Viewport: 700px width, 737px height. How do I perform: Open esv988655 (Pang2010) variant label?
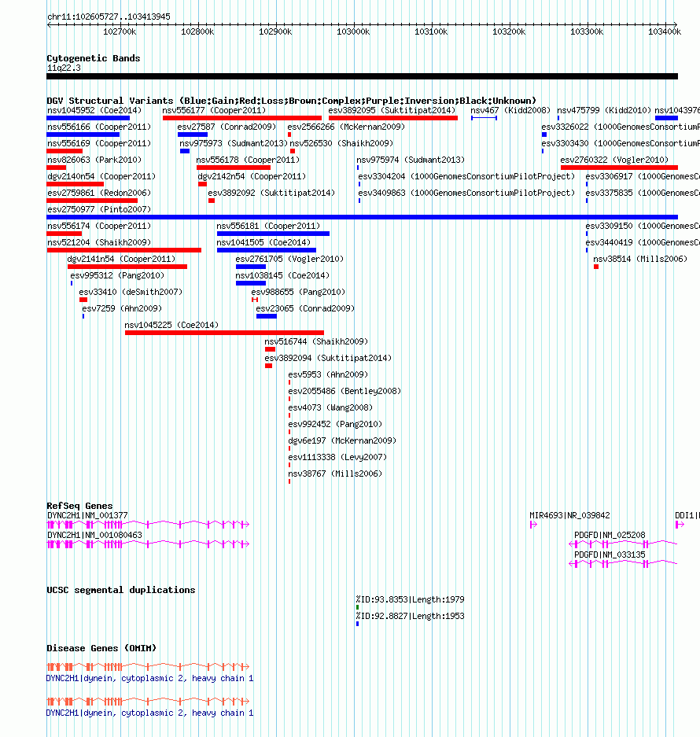[298, 292]
